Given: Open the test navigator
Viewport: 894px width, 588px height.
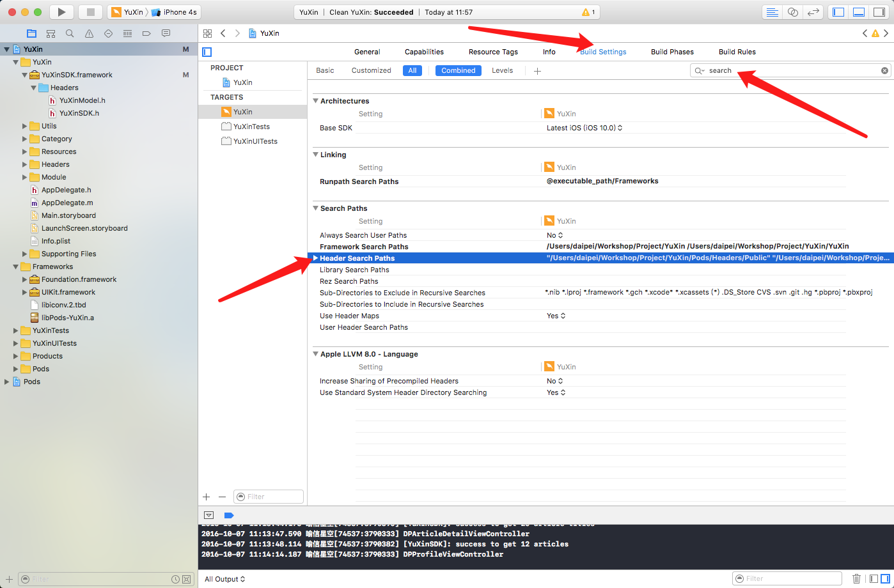Looking at the screenshot, I should tap(108, 33).
